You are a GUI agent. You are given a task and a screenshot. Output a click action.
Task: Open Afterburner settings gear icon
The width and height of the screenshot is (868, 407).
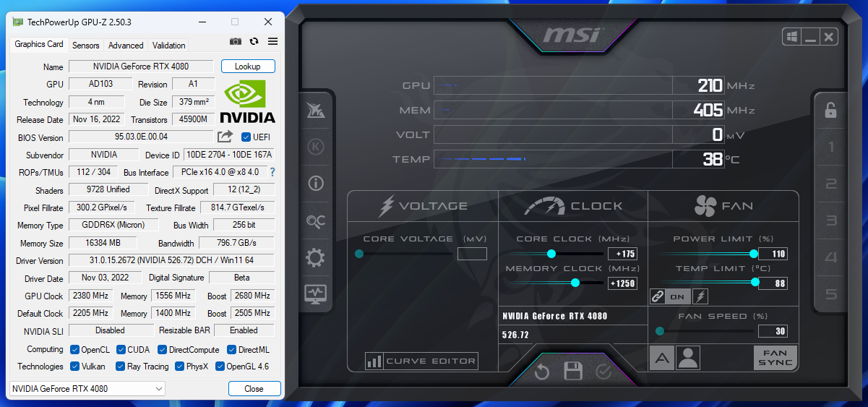coord(316,257)
